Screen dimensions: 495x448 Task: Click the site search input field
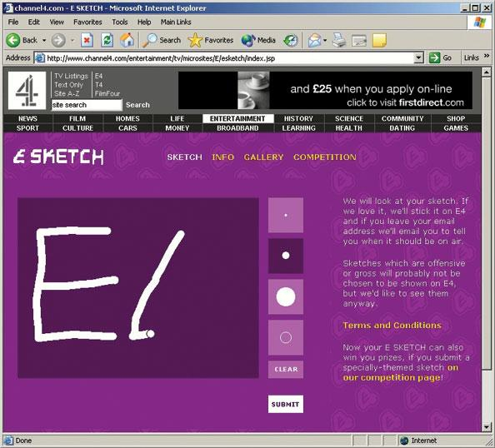(x=87, y=105)
